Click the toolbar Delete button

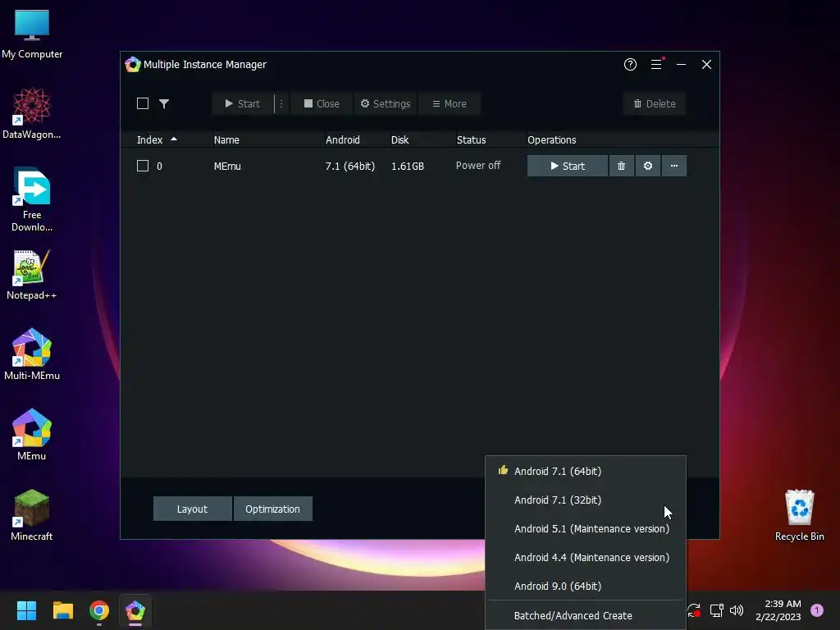[655, 104]
